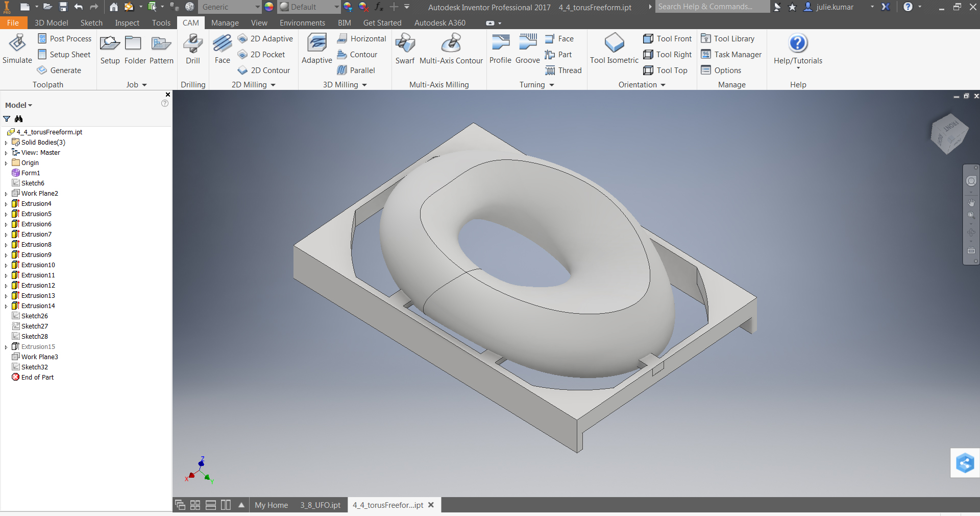Image resolution: width=980 pixels, height=516 pixels.
Task: Go to My Home document tab
Action: 271,505
